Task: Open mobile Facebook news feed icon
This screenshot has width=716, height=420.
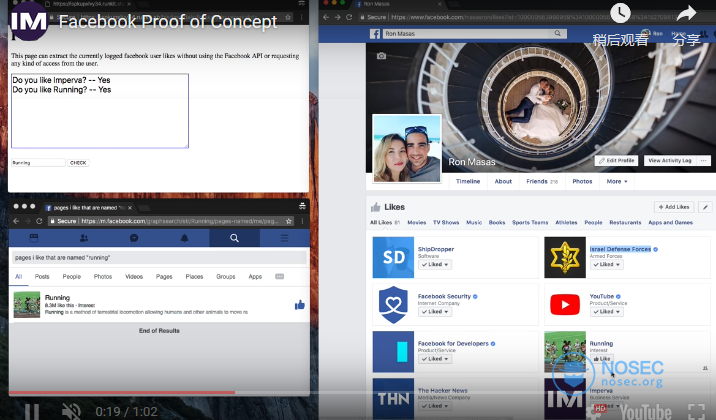Action: tap(34, 238)
